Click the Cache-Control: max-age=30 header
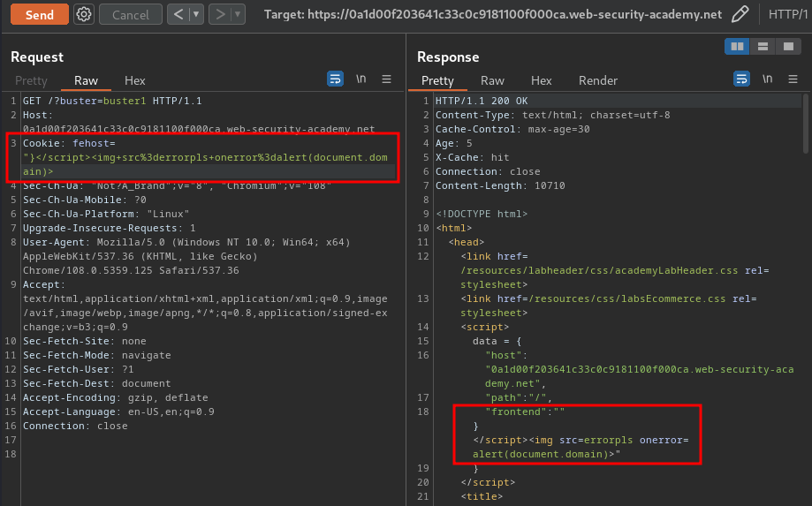The height and width of the screenshot is (506, 812). point(512,129)
